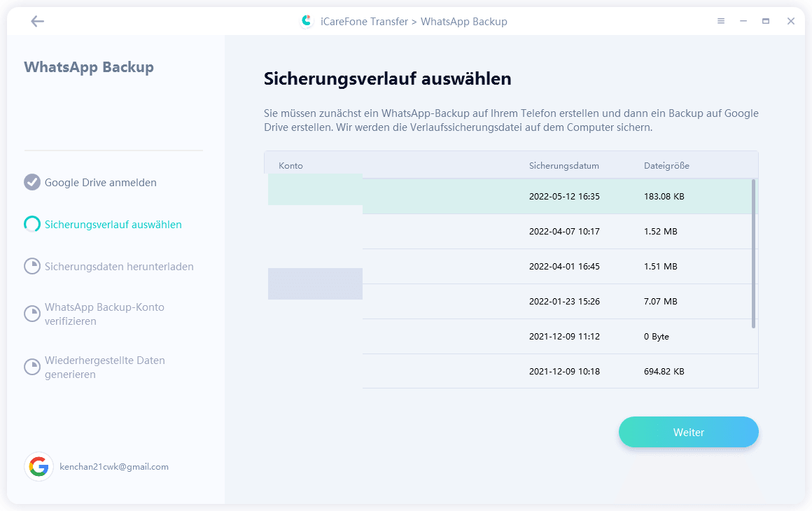
Task: Click the WhatsApp Backup sidebar title
Action: coord(89,67)
